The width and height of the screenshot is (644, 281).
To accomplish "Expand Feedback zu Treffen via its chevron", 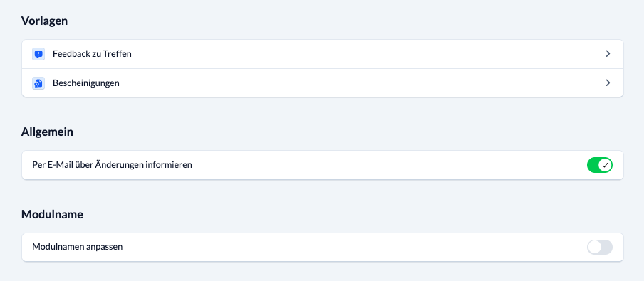I will tap(608, 54).
